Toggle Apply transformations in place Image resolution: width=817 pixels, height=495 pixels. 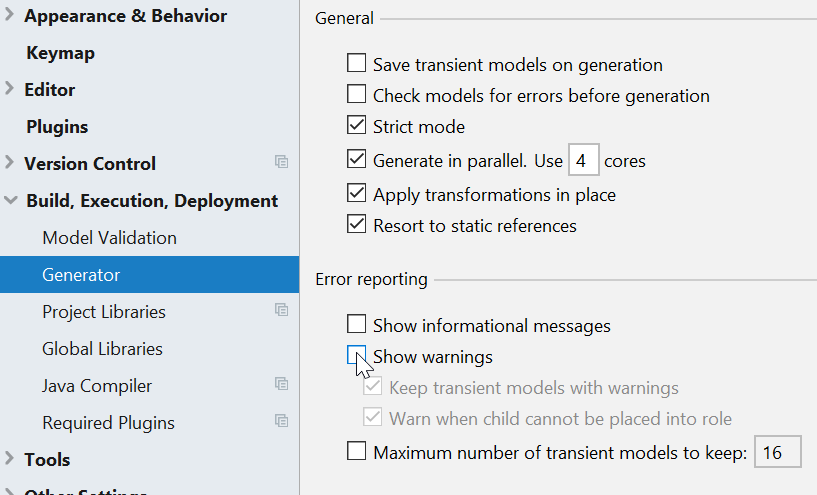coord(357,194)
